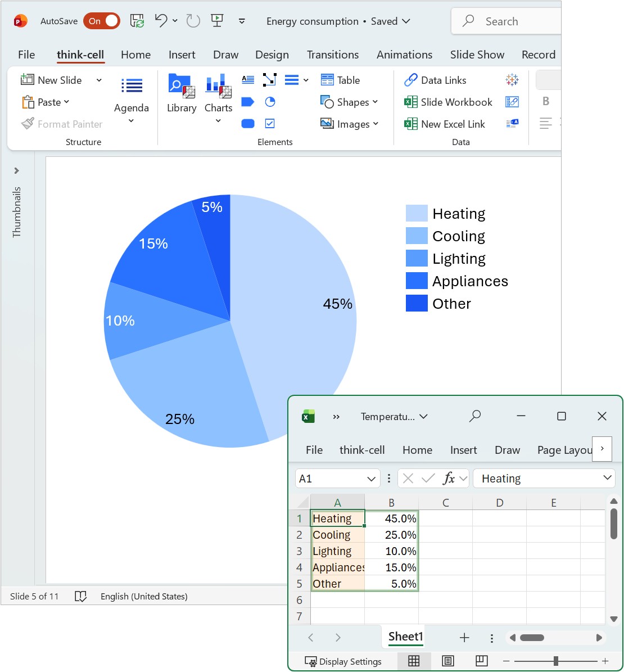Click the connector element icon
Image resolution: width=624 pixels, height=672 pixels.
[270, 80]
